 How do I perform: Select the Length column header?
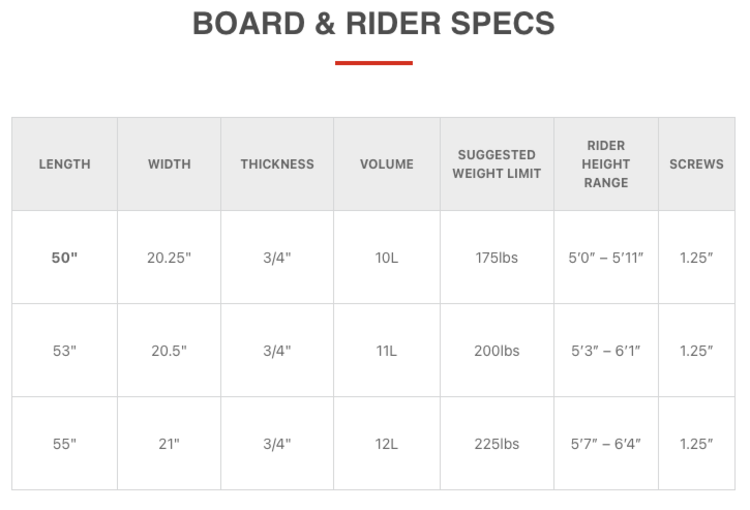tap(65, 164)
